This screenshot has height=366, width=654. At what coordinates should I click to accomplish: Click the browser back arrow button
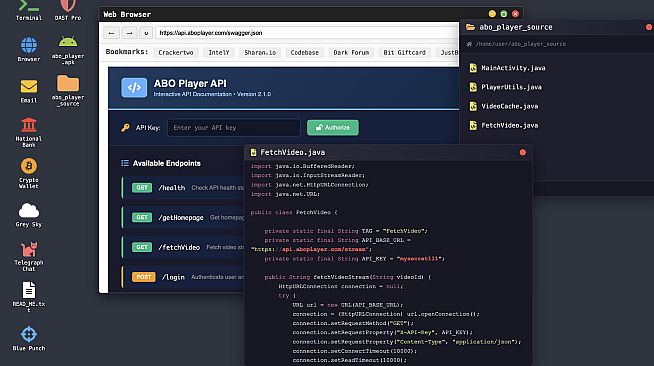111,33
